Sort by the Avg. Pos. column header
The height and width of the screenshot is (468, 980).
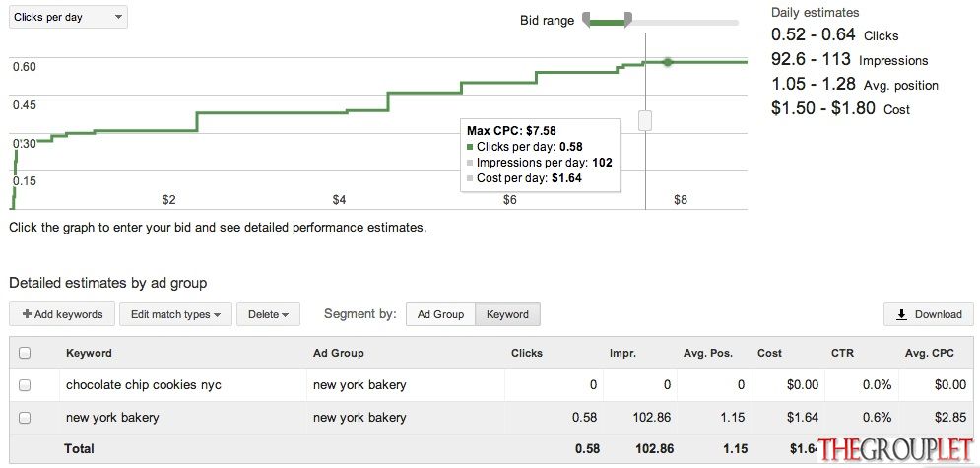708,353
